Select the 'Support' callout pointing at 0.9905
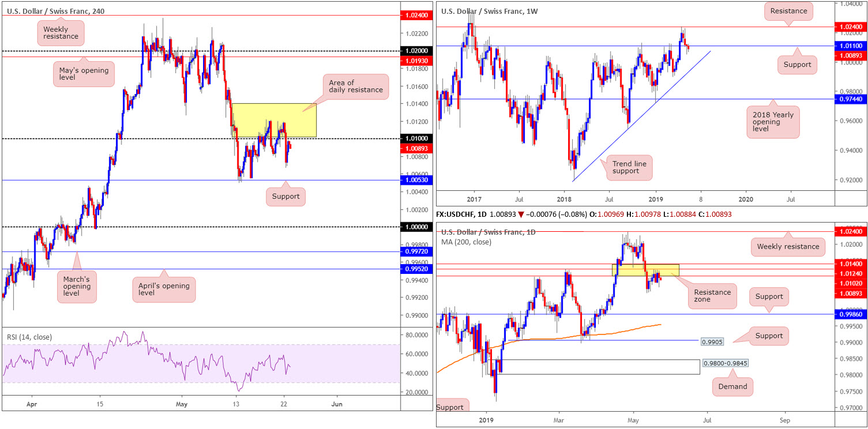868x429 pixels. (769, 336)
